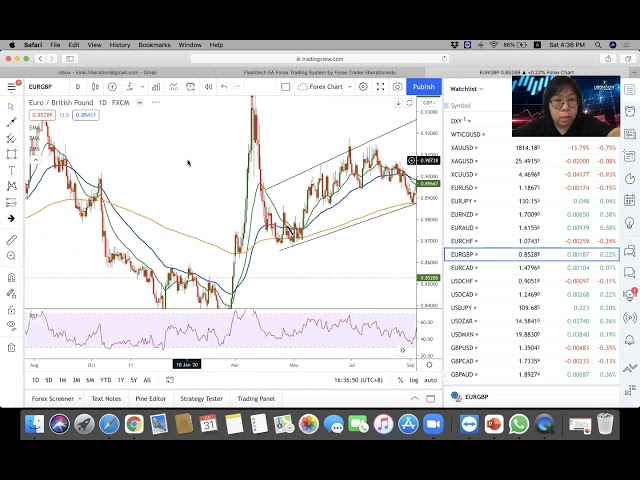Open chart settings gear in top toolbar
Image resolution: width=640 pixels, height=480 pixels.
coord(363,87)
